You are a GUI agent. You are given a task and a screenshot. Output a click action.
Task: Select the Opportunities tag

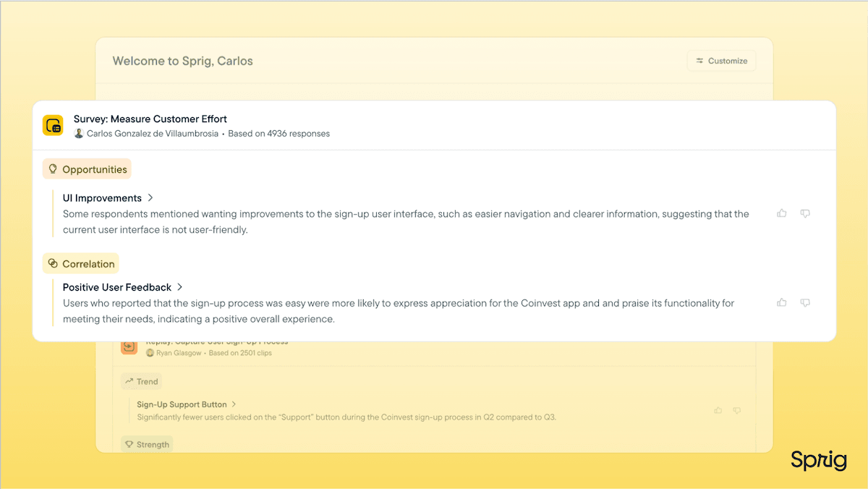pos(88,169)
